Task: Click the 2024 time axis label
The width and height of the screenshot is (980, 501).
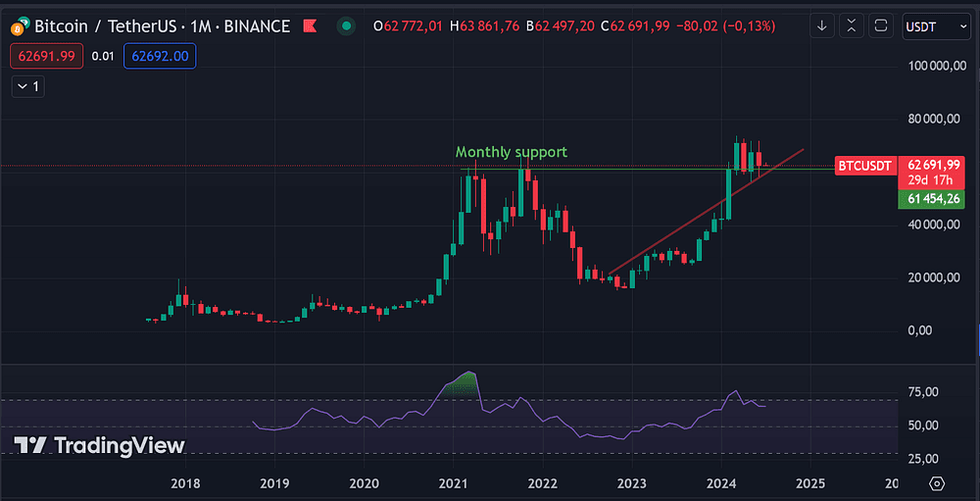Action: 721,483
